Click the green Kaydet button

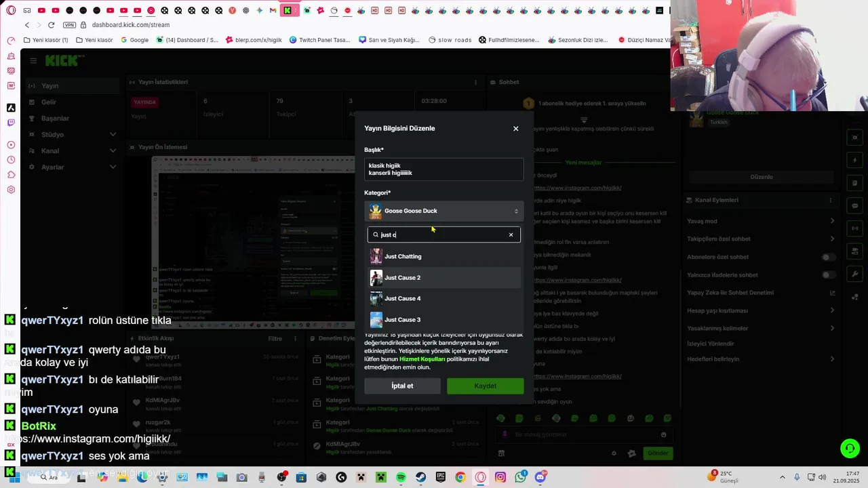(485, 386)
